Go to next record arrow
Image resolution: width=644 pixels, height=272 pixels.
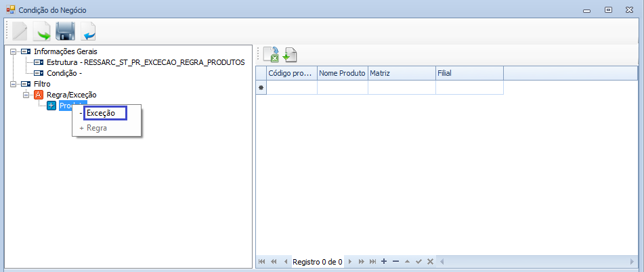tap(350, 262)
